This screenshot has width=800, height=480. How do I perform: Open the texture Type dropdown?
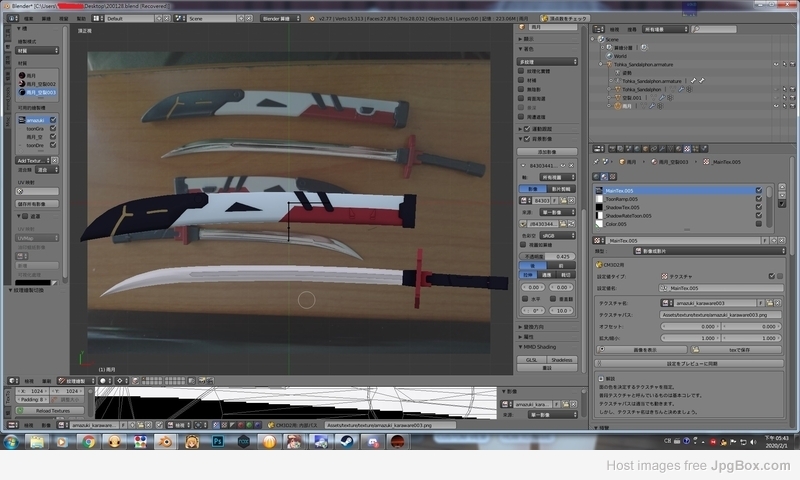(709, 251)
